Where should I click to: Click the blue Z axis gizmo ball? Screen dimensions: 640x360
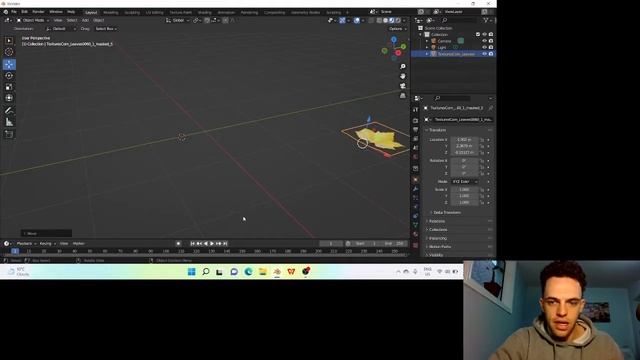[x=393, y=40]
